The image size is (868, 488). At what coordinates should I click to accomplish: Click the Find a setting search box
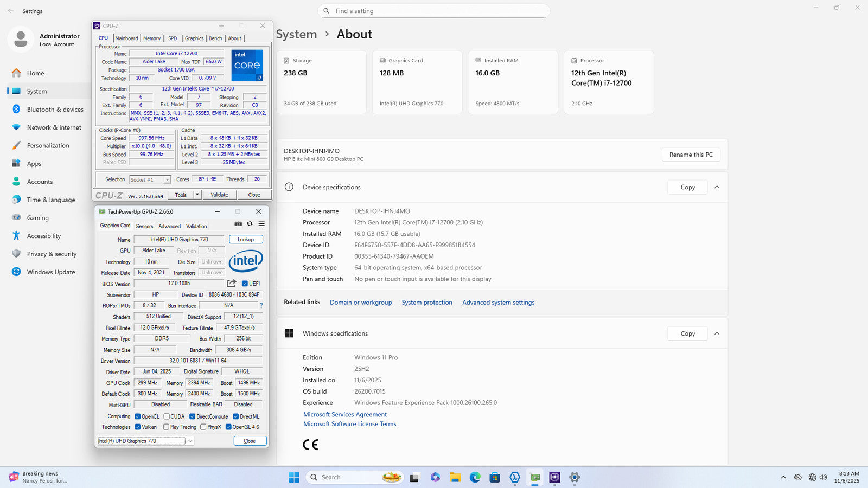pos(434,11)
